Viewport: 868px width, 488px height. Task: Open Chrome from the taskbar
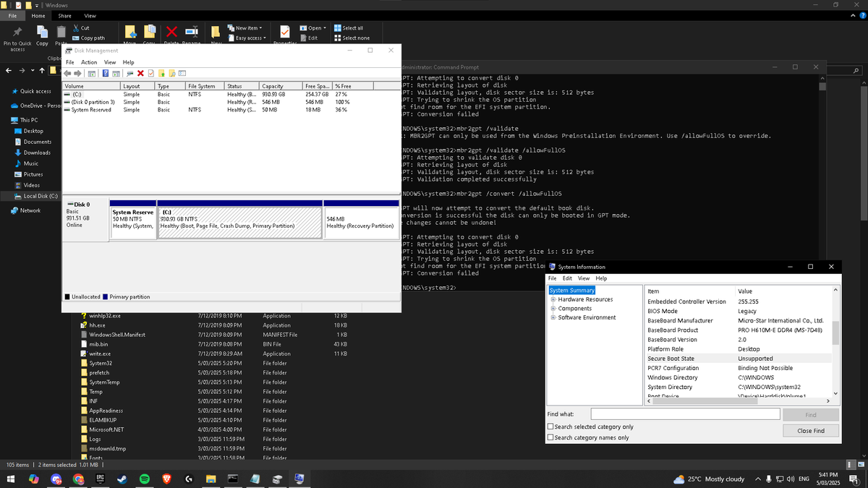click(x=78, y=479)
